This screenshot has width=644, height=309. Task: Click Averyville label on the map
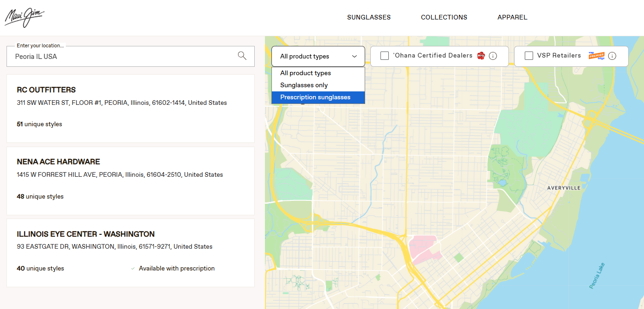coord(564,188)
